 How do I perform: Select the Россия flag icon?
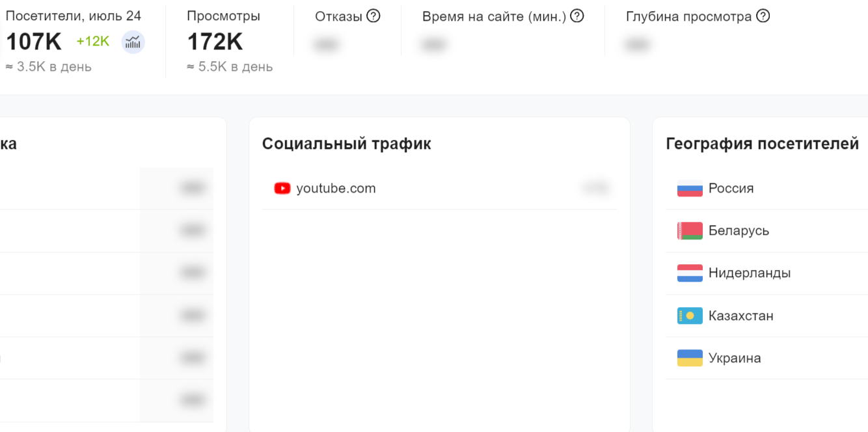pyautogui.click(x=690, y=189)
